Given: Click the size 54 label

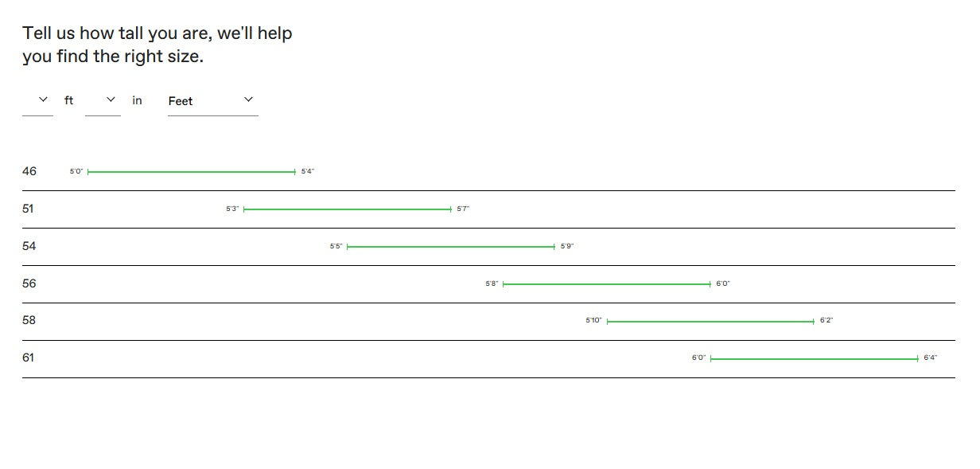Looking at the screenshot, I should [29, 246].
